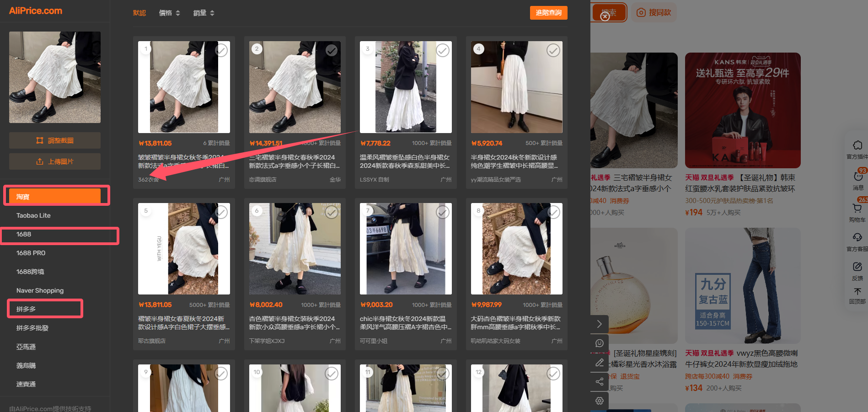
Task: Open product 8 thumbnail image
Action: 517,249
